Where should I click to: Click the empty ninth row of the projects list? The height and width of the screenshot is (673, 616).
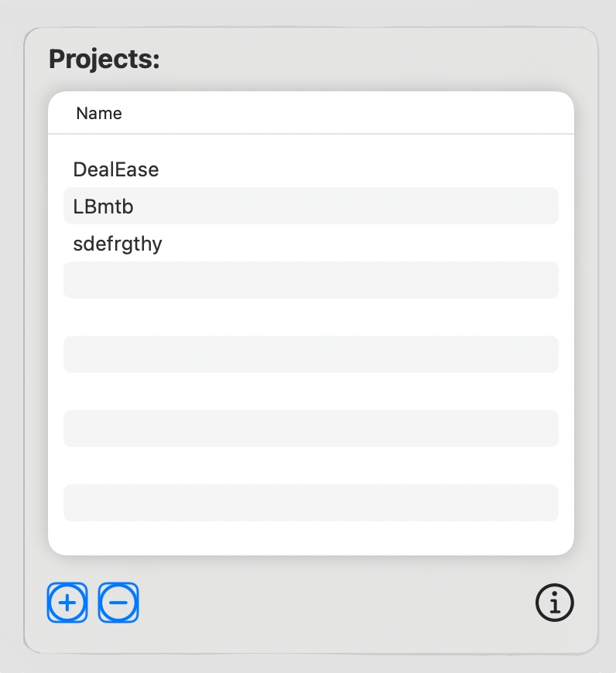[x=310, y=466]
